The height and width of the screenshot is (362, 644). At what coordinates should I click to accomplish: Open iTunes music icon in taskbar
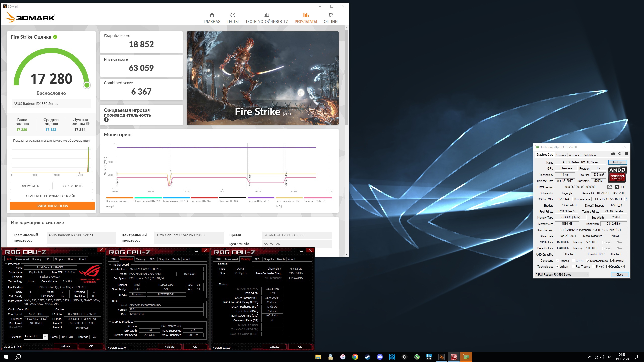343,357
